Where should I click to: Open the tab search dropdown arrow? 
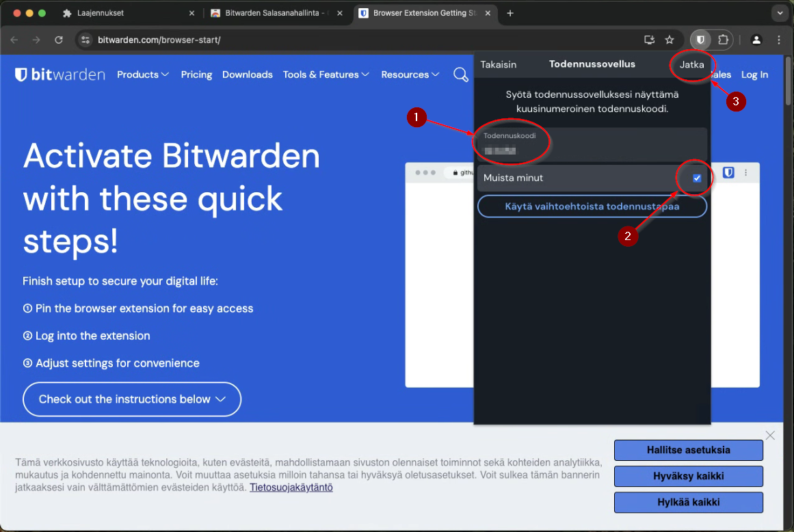coord(780,13)
